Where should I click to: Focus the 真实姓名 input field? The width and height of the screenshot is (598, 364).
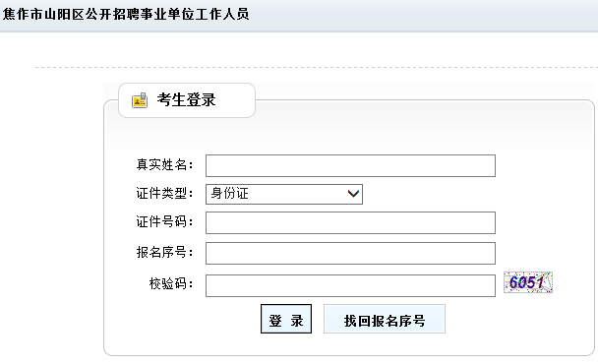pos(350,165)
